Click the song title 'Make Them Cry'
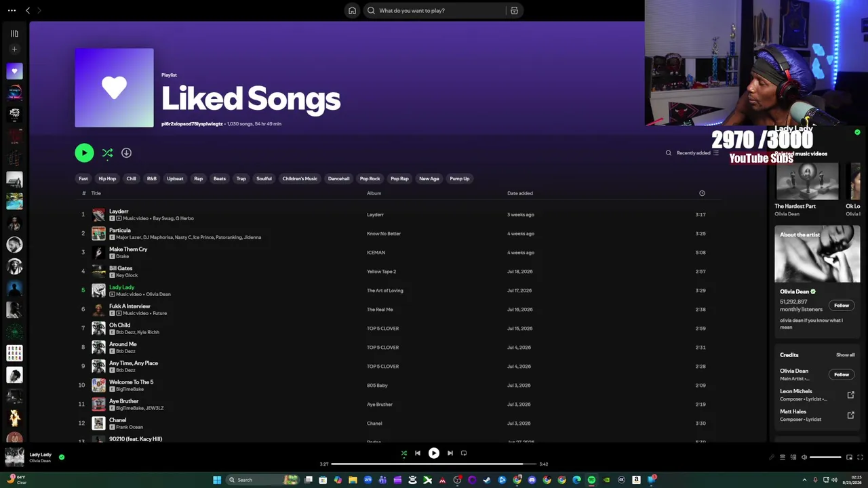 coord(128,249)
